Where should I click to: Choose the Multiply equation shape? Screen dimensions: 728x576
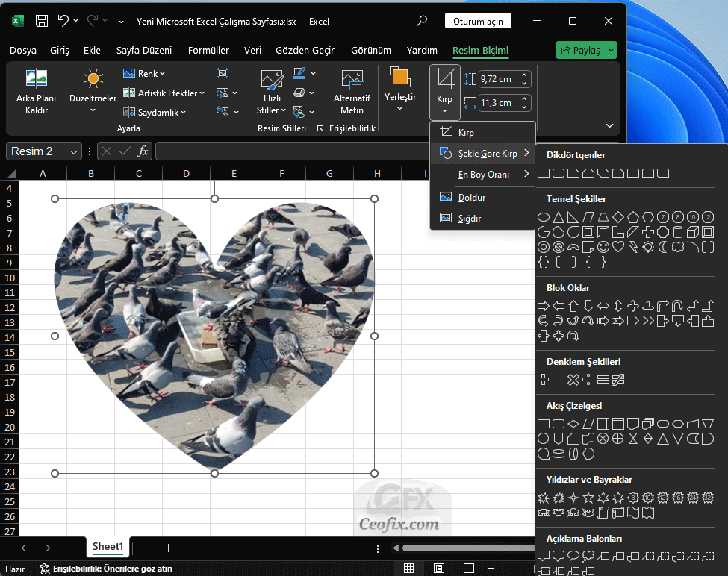pos(573,380)
